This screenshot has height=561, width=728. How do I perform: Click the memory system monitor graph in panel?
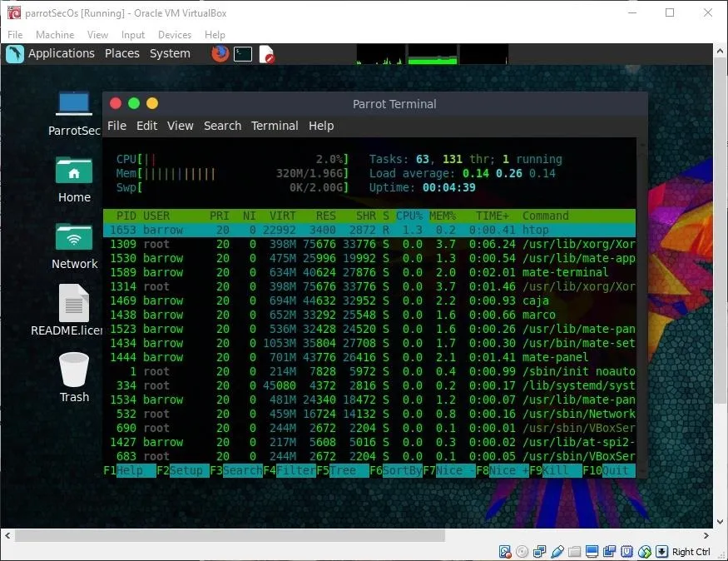(x=433, y=54)
